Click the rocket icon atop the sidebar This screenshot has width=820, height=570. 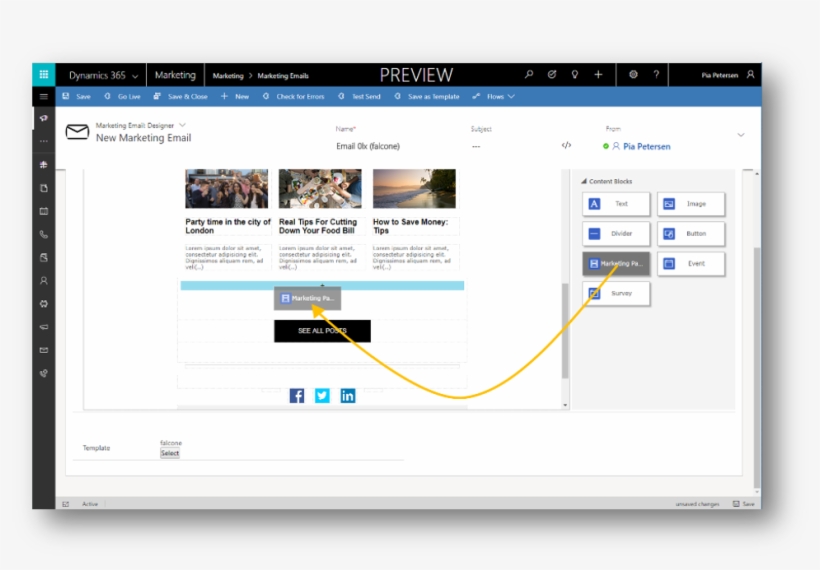[44, 118]
